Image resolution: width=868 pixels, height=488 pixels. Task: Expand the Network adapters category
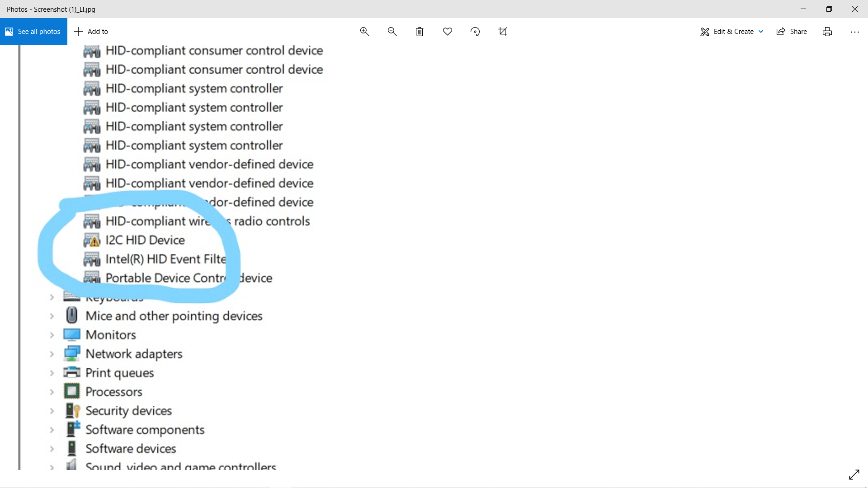coord(52,354)
